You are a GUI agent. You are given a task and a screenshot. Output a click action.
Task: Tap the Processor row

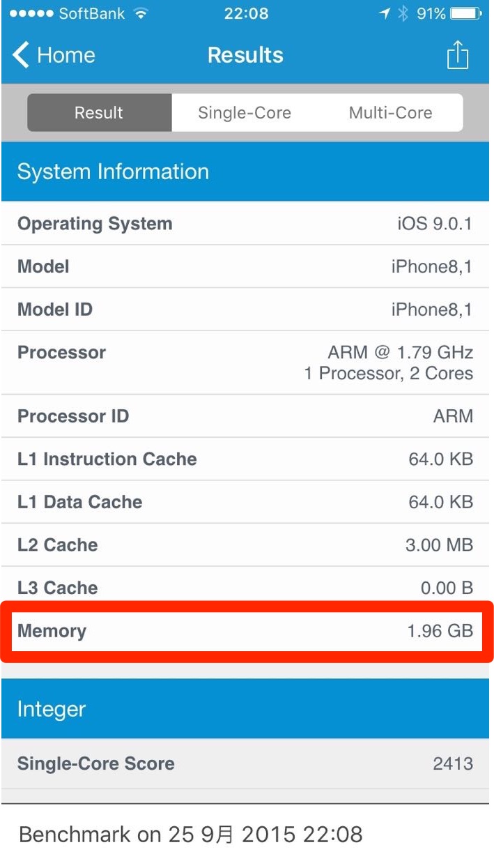[x=247, y=363]
